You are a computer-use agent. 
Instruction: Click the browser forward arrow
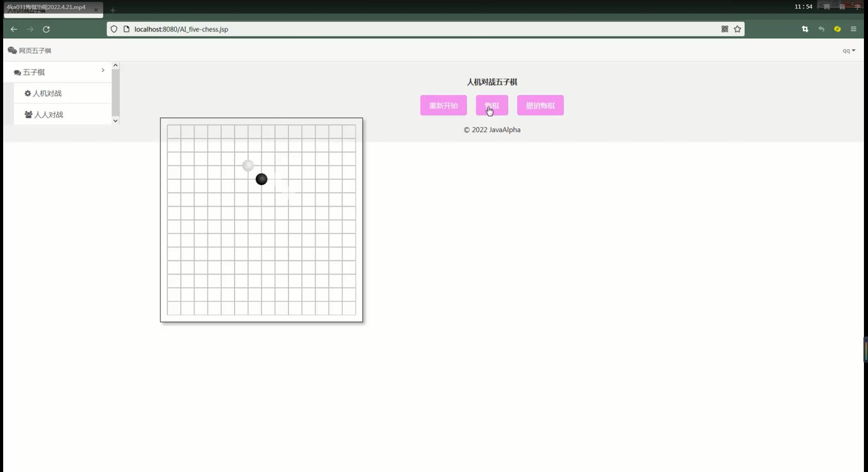[x=30, y=29]
